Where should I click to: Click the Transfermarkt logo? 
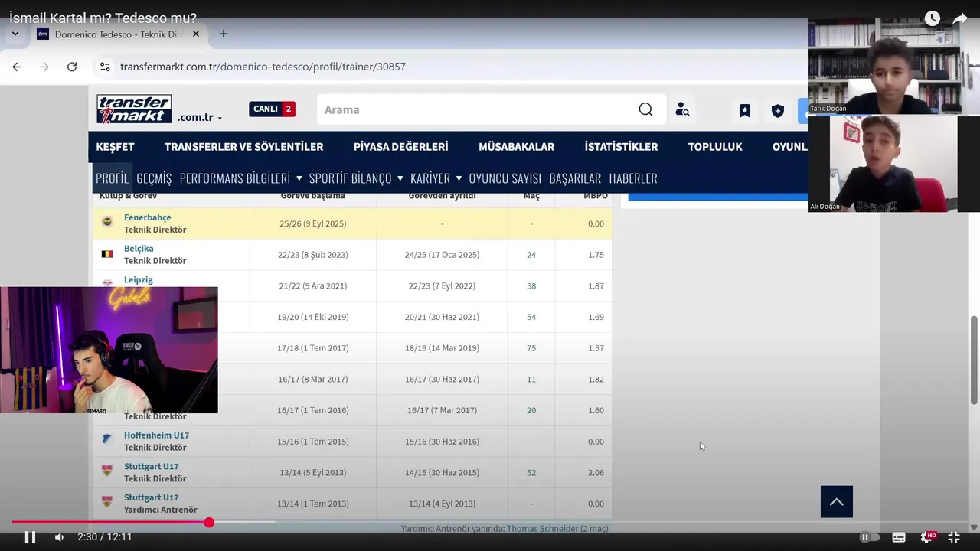(134, 109)
